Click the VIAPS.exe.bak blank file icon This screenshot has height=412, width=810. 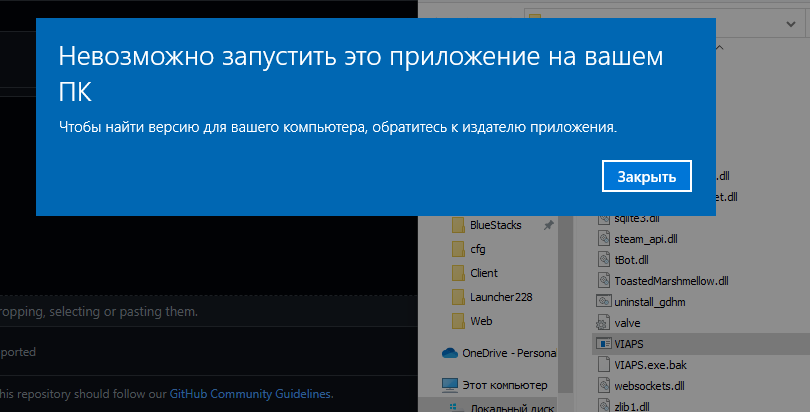[604, 365]
